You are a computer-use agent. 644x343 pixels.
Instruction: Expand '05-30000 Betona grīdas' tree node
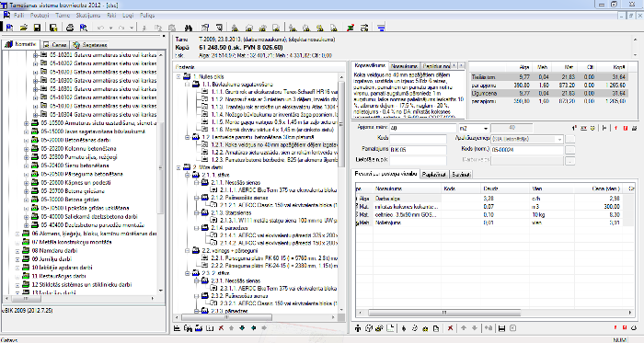(27, 200)
